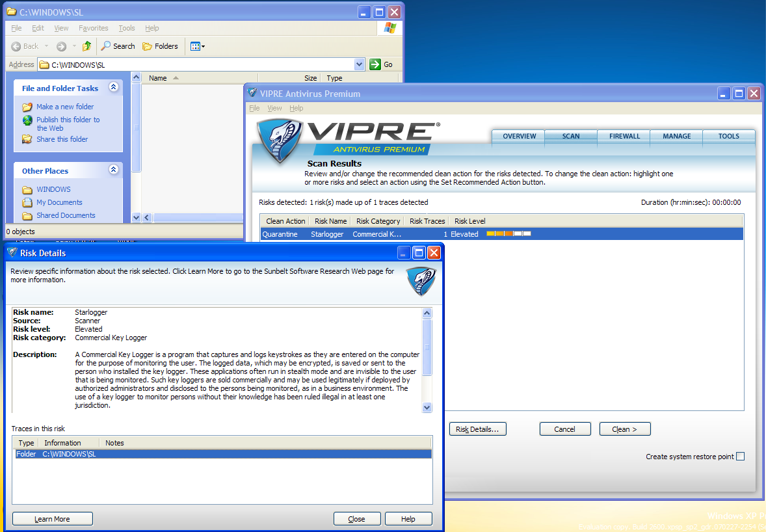This screenshot has height=532, width=766.
Task: Click the Make a new folder link
Action: [x=65, y=107]
